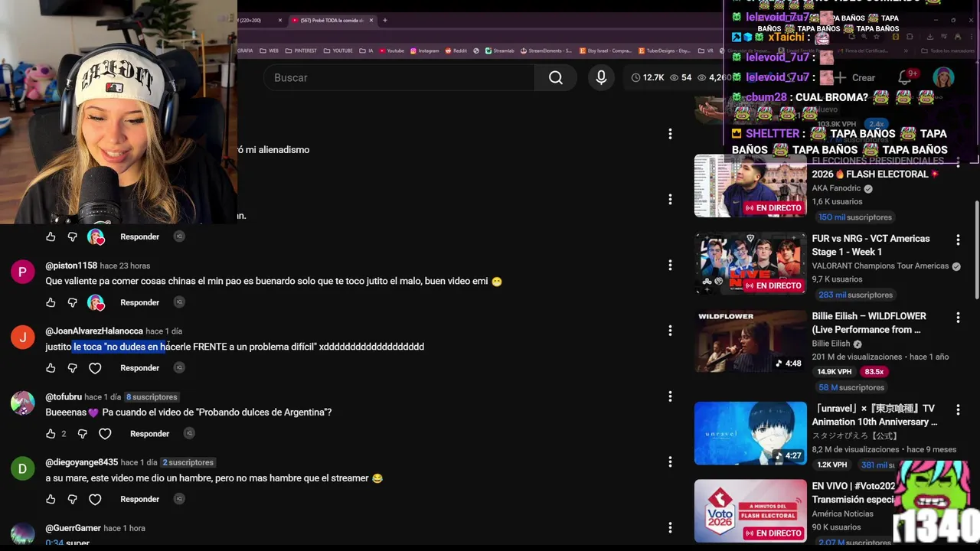The image size is (980, 551).
Task: Open the Reddit bookmark
Action: pyautogui.click(x=456, y=51)
